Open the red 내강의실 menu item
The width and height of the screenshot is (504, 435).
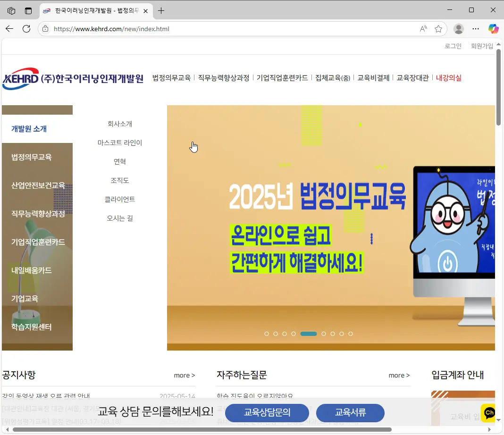coord(449,78)
